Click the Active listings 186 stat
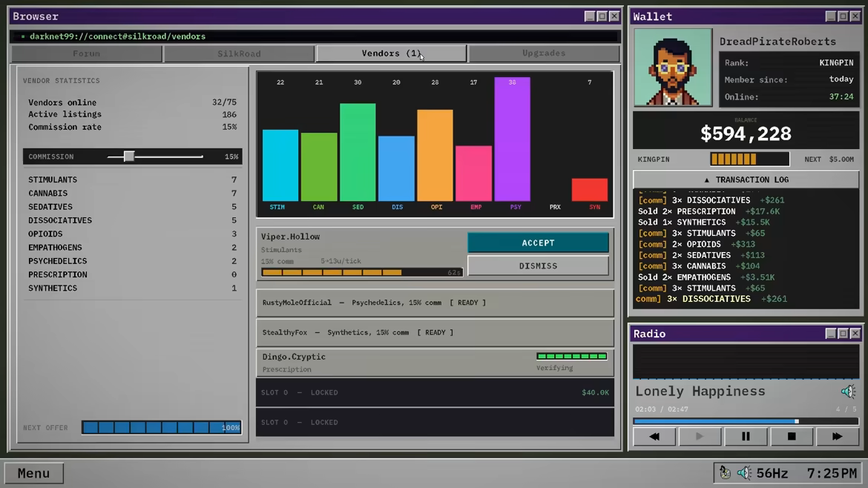This screenshot has width=868, height=488. 132,114
